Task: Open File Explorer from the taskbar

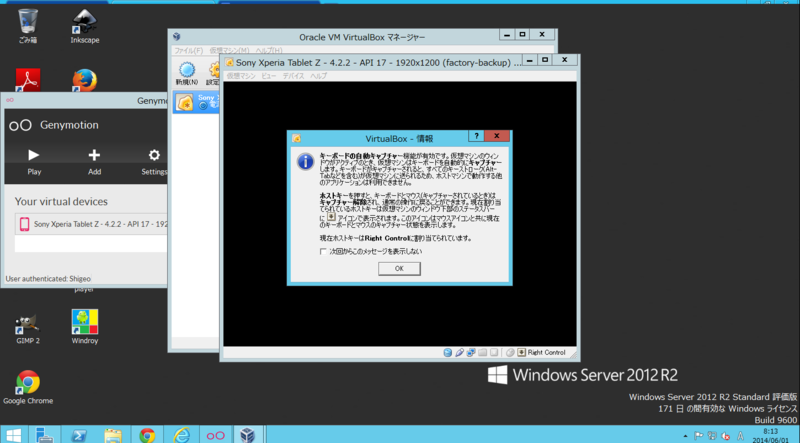Action: coord(113,435)
